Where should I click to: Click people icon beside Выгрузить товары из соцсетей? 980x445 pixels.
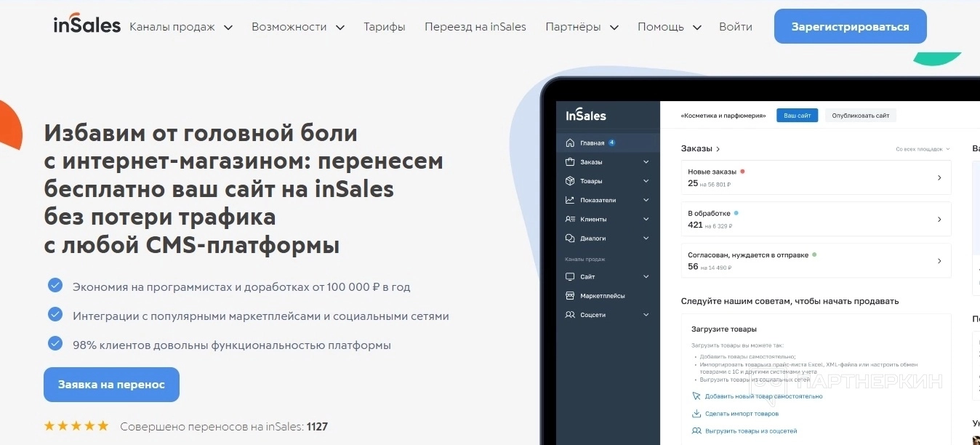696,431
